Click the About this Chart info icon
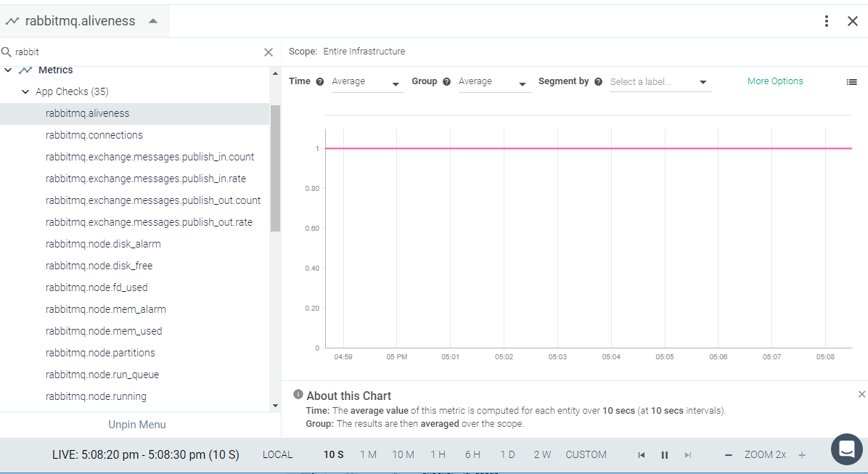The image size is (868, 474). (x=298, y=394)
